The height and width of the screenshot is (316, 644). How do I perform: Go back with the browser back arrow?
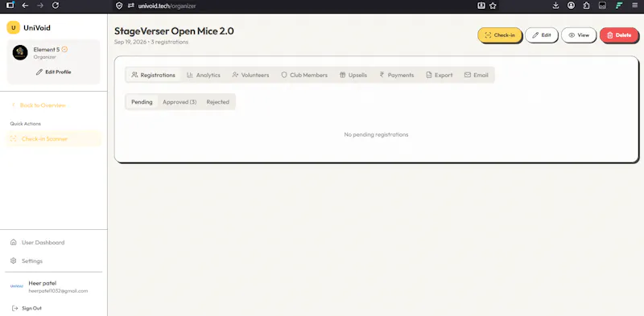(25, 6)
